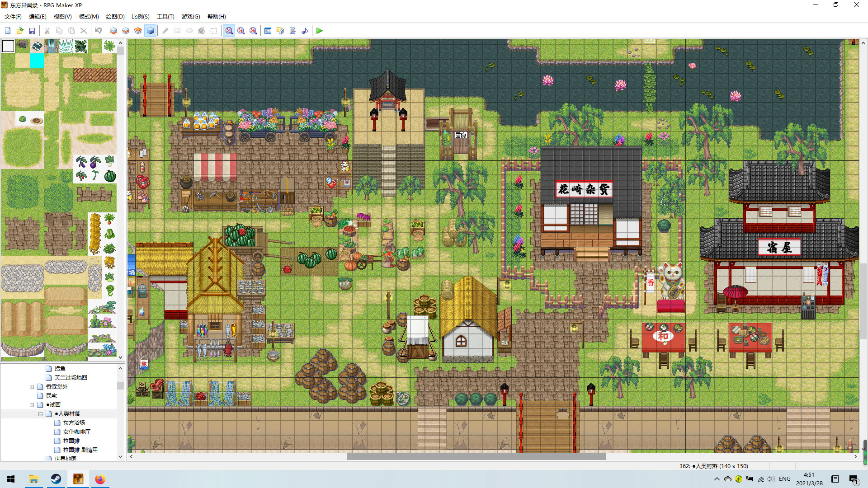Toggle the Events layer cube icon

point(151,31)
